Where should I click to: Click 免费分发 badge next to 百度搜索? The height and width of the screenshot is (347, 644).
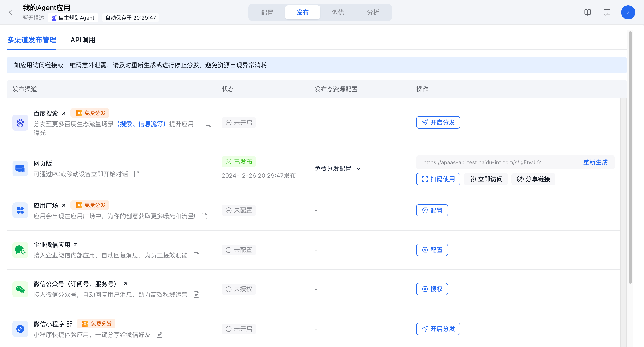pos(90,113)
